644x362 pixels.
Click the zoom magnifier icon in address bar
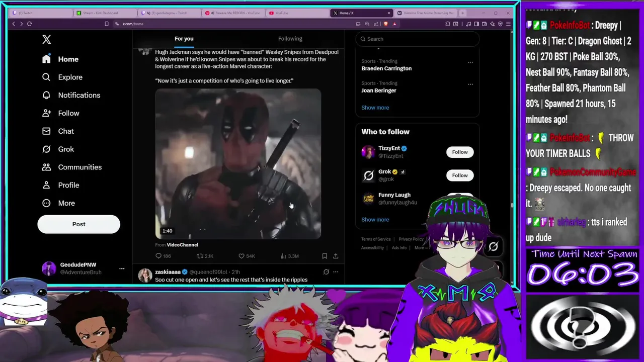(367, 24)
